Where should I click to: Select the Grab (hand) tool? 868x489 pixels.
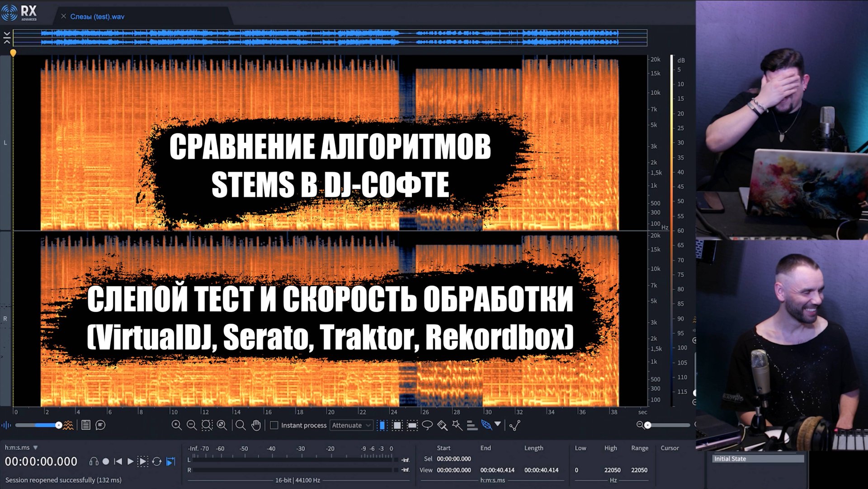pyautogui.click(x=256, y=425)
